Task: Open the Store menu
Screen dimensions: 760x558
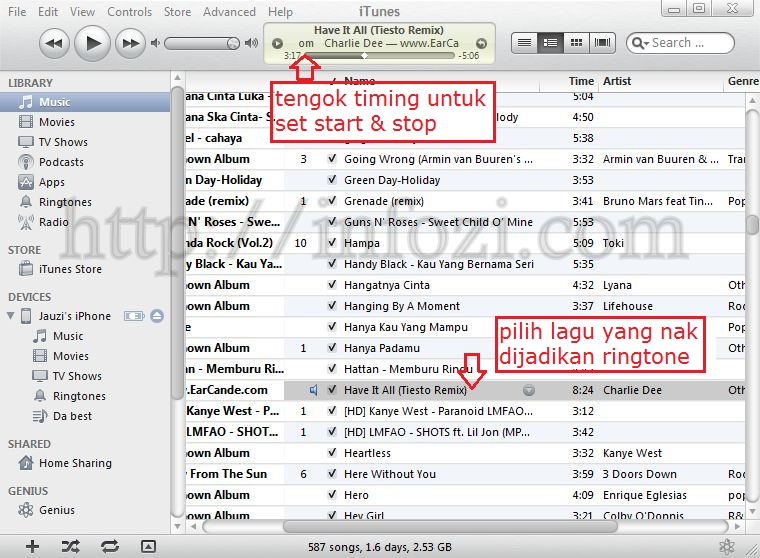Action: 177,12
